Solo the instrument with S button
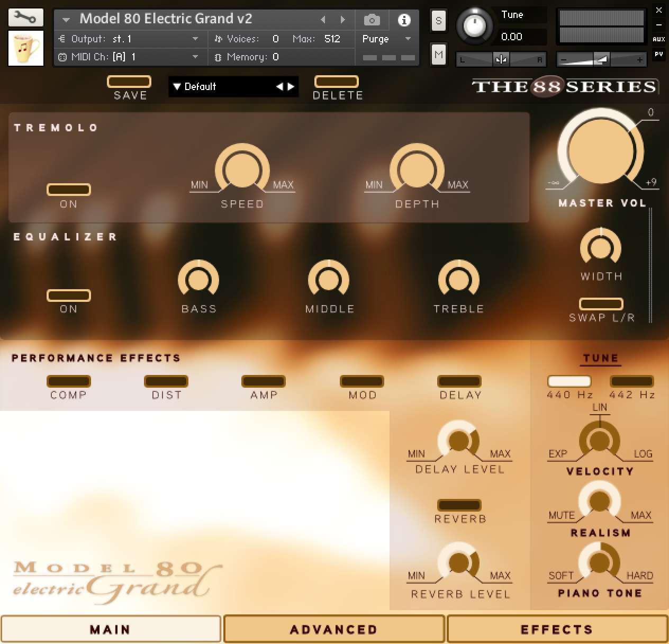 438,21
